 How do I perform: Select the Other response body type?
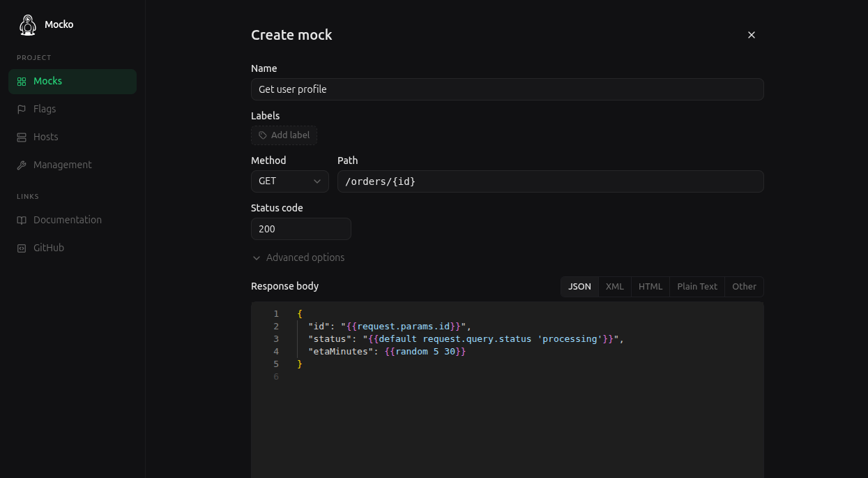tap(744, 287)
